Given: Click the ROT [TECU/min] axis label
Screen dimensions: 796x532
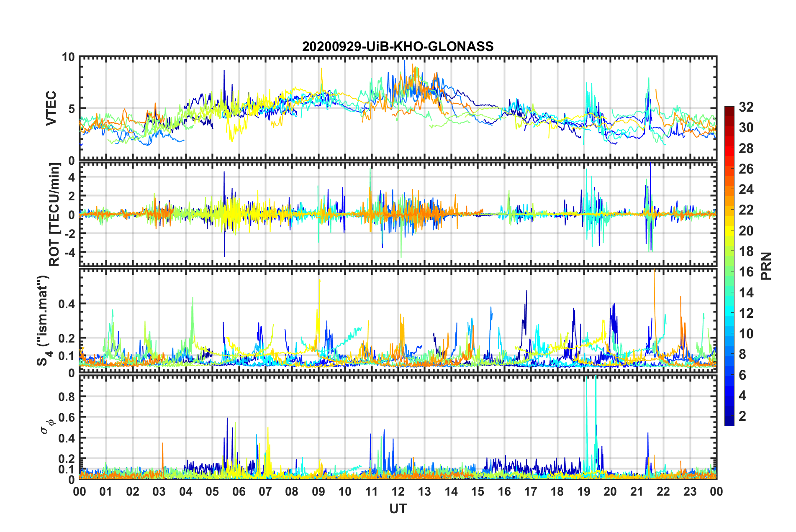Looking at the screenshot, I should pyautogui.click(x=54, y=215).
